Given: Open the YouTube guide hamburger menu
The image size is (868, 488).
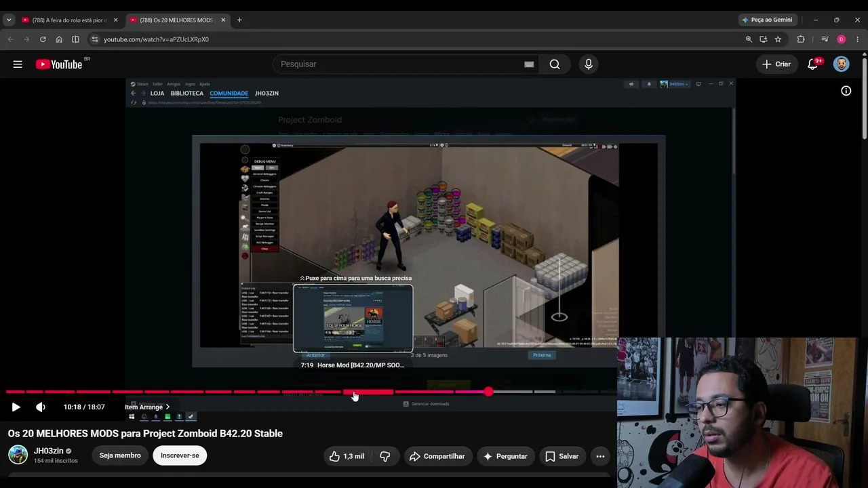Looking at the screenshot, I should 18,64.
